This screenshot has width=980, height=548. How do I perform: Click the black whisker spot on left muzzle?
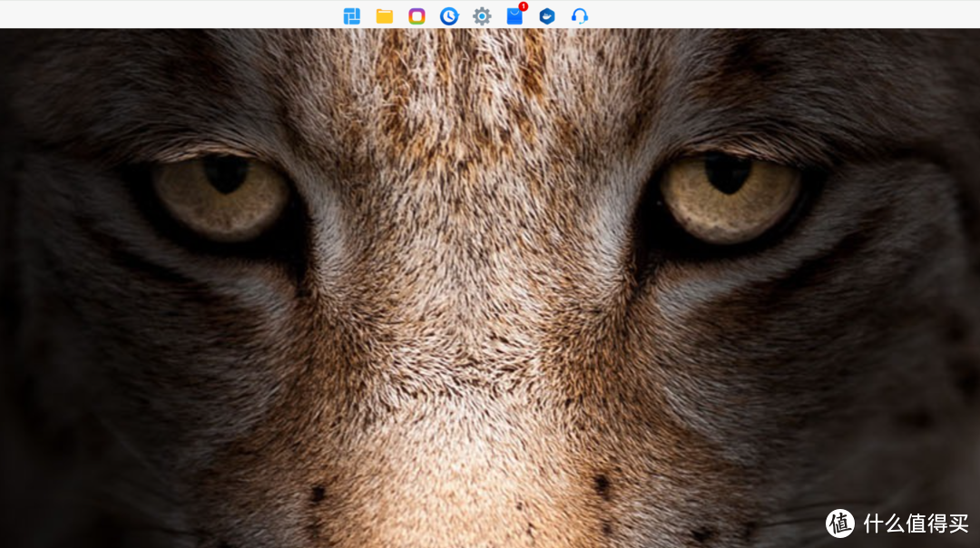click(318, 494)
